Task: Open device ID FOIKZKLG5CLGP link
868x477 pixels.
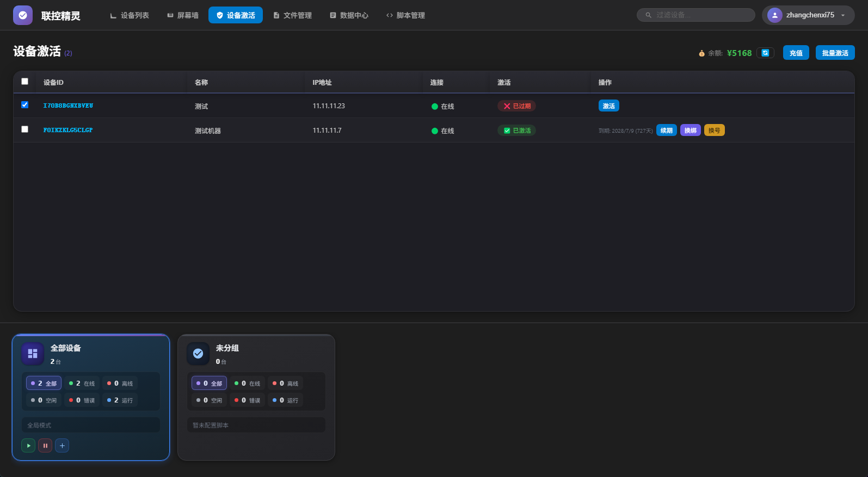Action: [x=68, y=130]
